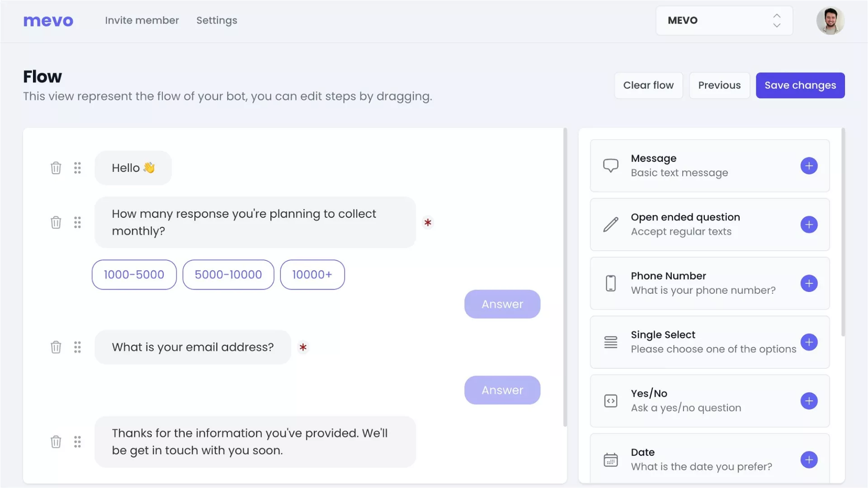Click the Clear flow button
Screen dimensions: 868x488
pyautogui.click(x=648, y=85)
